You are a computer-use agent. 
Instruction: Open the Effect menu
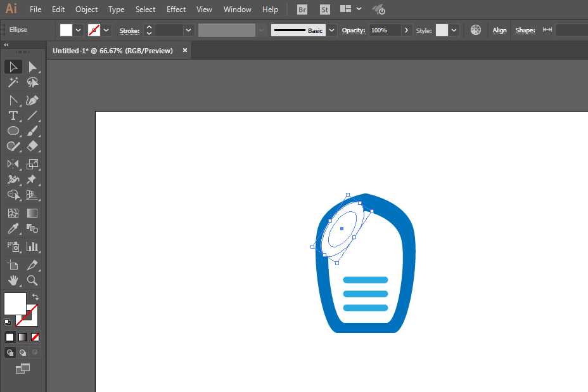point(176,9)
